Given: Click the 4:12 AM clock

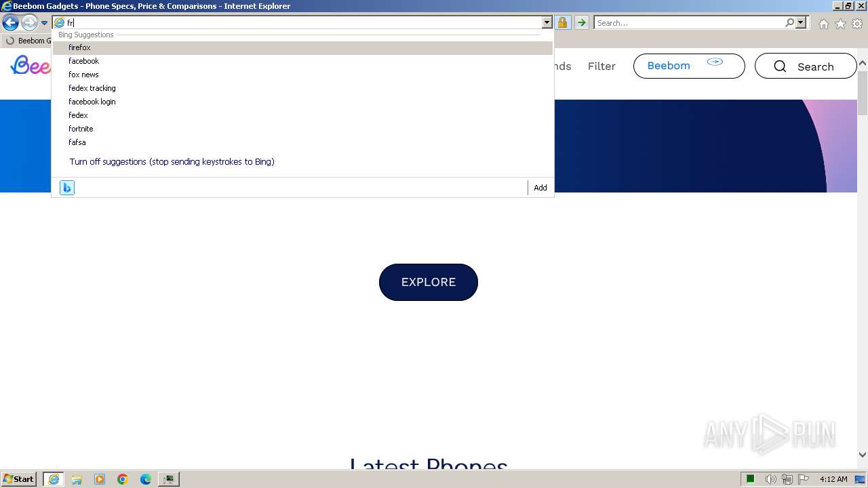Looking at the screenshot, I should 833,479.
